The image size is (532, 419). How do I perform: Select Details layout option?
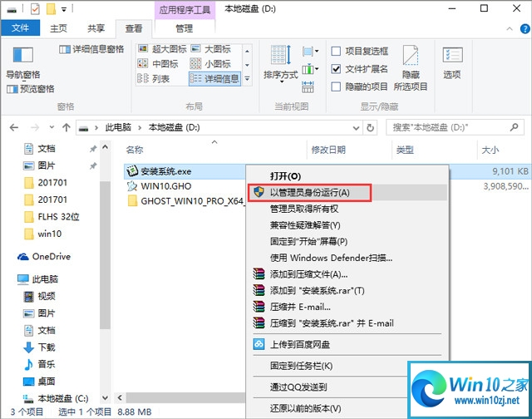click(214, 79)
